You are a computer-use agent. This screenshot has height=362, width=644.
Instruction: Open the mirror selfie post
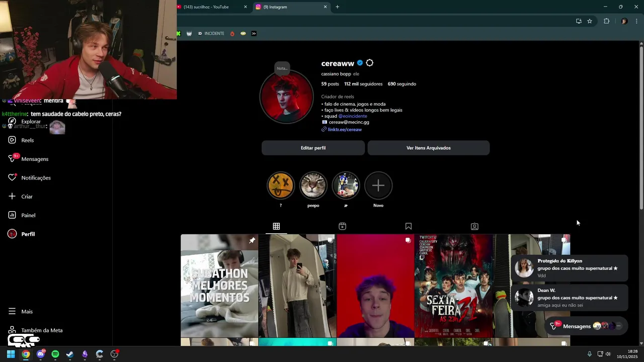pos(297,286)
